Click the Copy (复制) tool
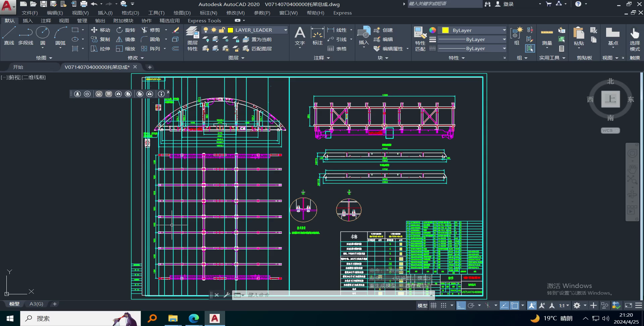Image resolution: width=644 pixels, height=326 pixels. (x=101, y=39)
